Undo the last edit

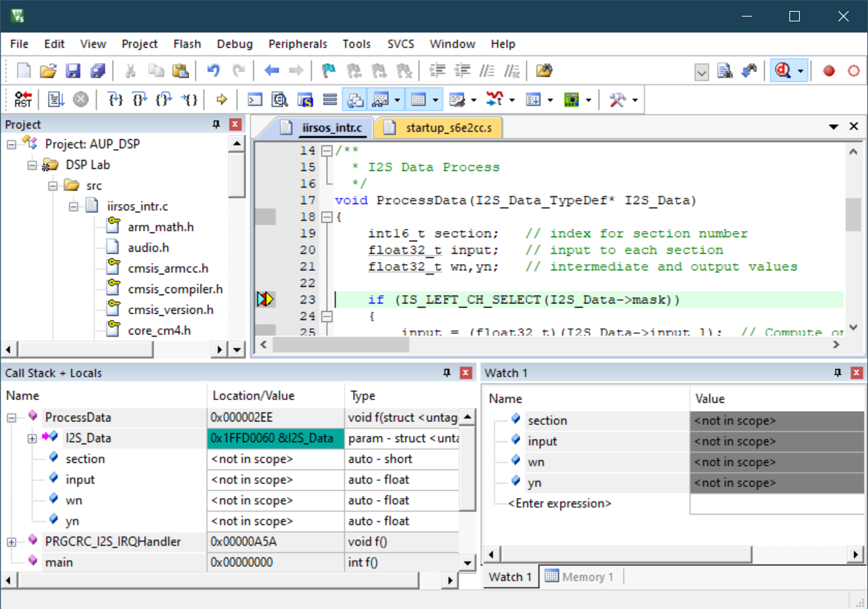coord(214,71)
